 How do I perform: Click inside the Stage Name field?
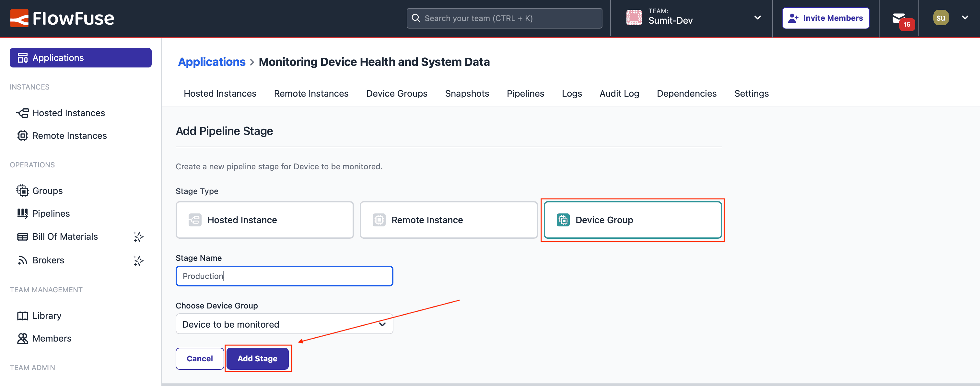(x=284, y=276)
